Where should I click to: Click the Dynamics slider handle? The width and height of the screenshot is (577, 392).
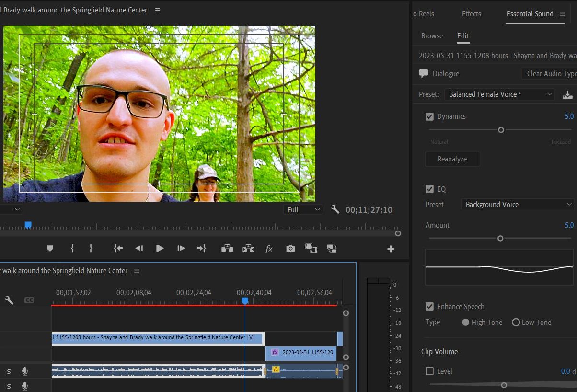[x=501, y=130]
